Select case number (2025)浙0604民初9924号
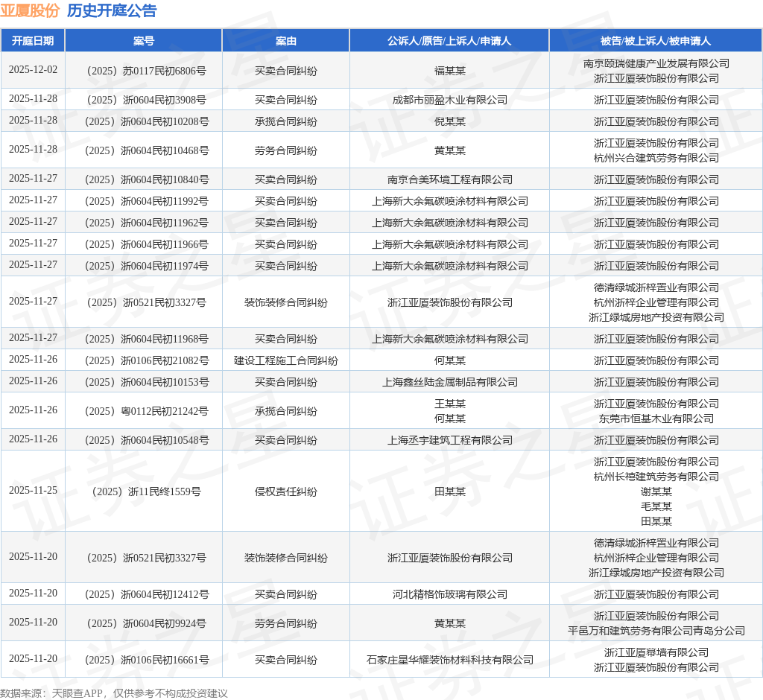This screenshot has width=763, height=700. [147, 623]
